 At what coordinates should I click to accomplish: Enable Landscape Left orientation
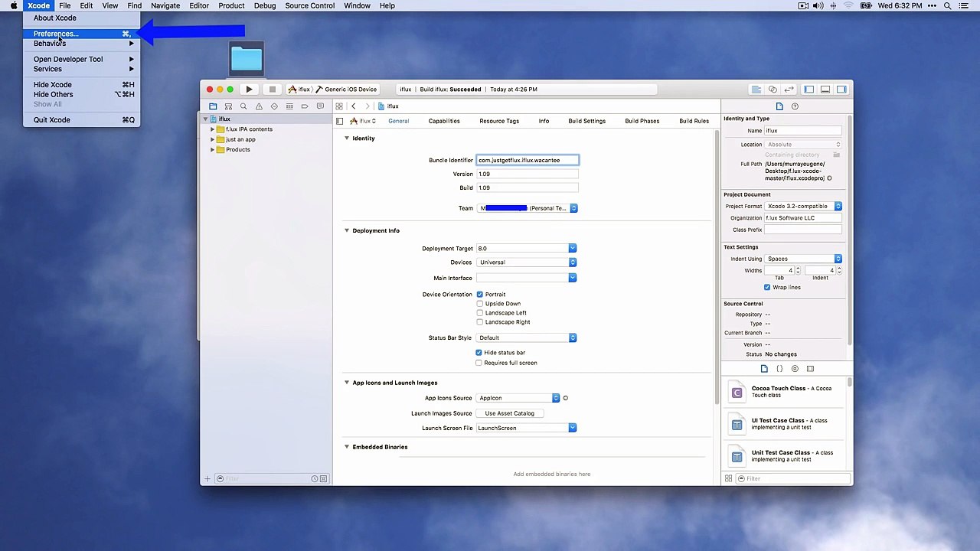[x=480, y=313]
